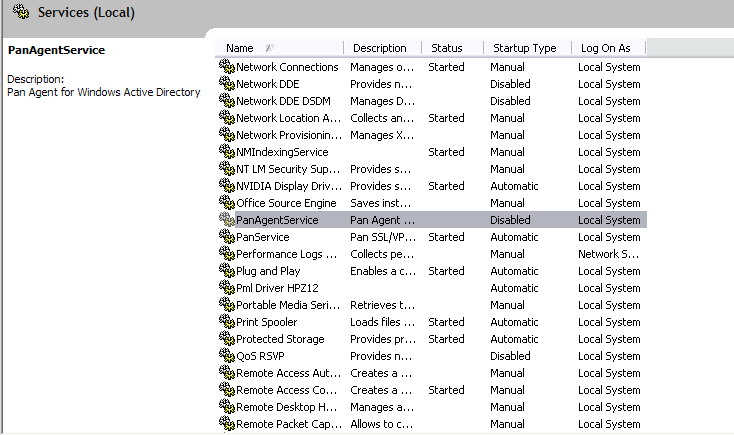This screenshot has height=435, width=734.
Task: Click the PanAgentService gear icon
Action: [226, 220]
